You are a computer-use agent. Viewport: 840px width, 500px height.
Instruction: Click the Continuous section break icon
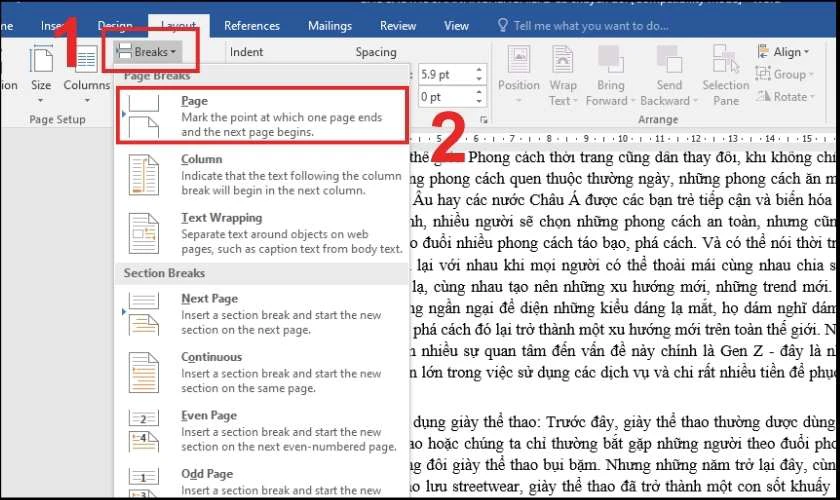(x=144, y=372)
